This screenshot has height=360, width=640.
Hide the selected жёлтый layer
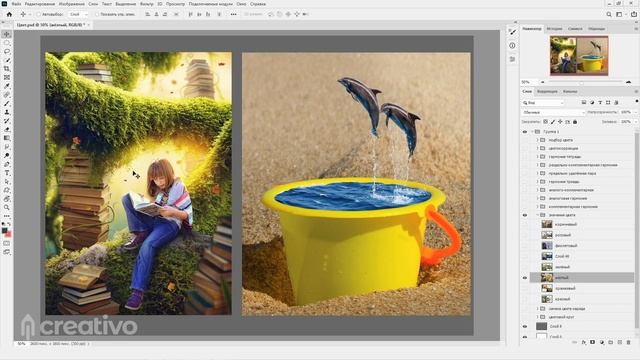525,278
